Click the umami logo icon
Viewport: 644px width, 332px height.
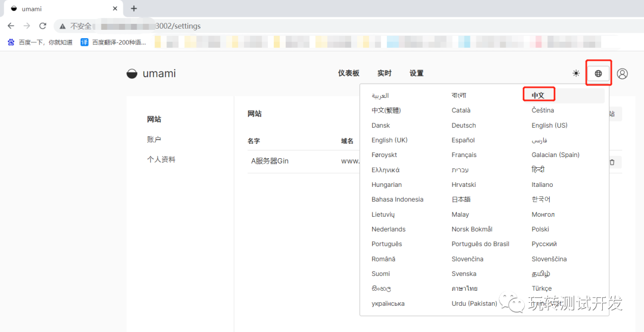[132, 74]
